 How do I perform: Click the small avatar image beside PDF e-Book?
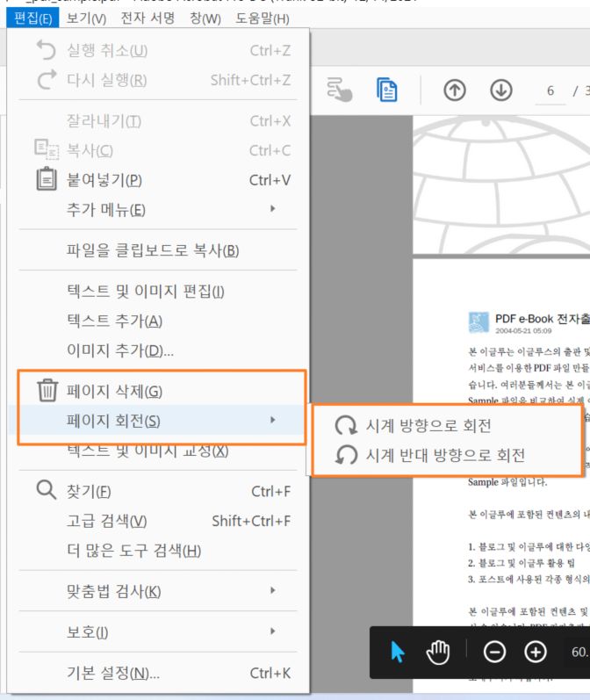(478, 321)
